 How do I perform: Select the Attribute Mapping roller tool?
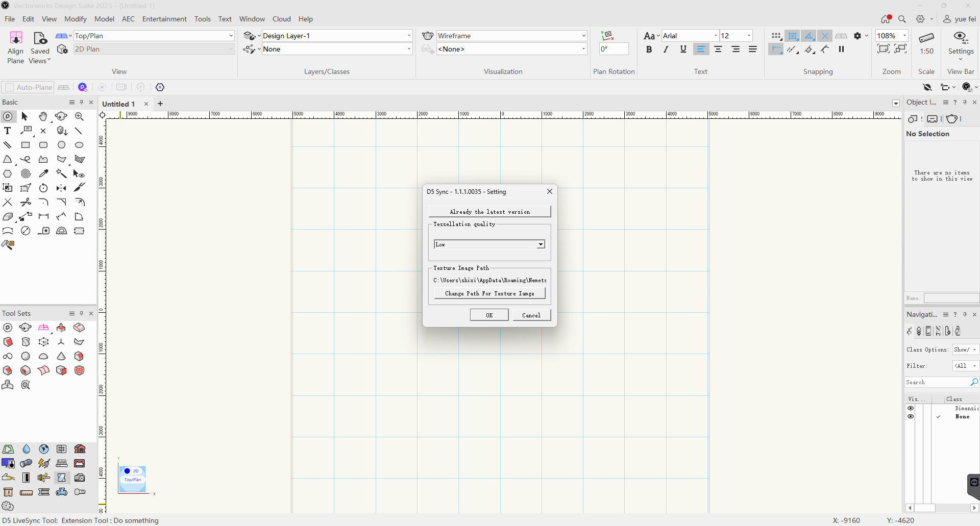pyautogui.click(x=8, y=245)
